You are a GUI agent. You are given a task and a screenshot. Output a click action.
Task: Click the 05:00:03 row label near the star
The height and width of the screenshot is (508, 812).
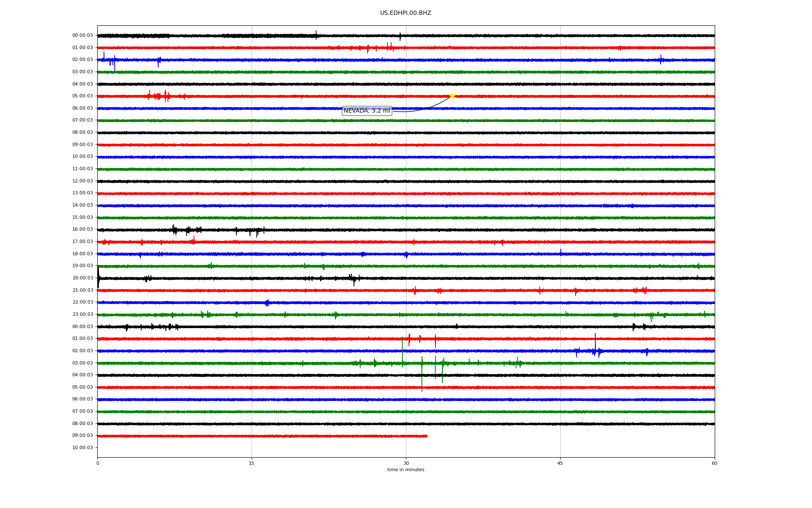(x=82, y=96)
